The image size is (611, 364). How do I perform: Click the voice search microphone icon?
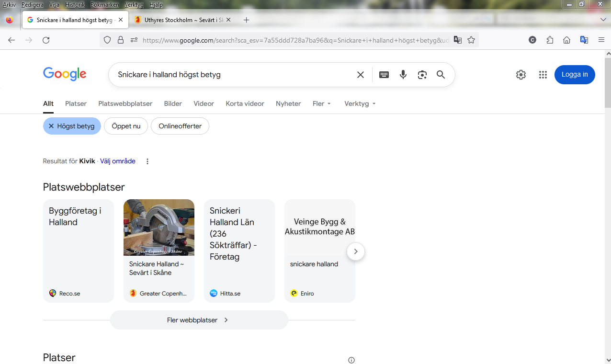pos(403,75)
